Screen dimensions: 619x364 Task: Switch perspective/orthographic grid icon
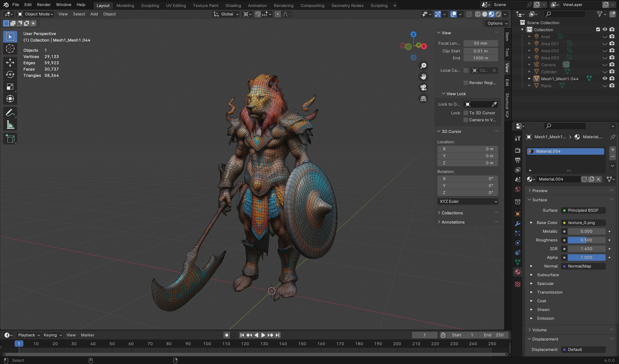click(423, 98)
